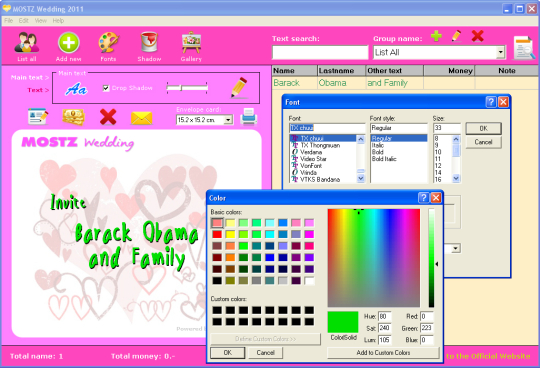Edit group name with pencil icon
Image resolution: width=540 pixels, height=368 pixels.
pyautogui.click(x=456, y=36)
